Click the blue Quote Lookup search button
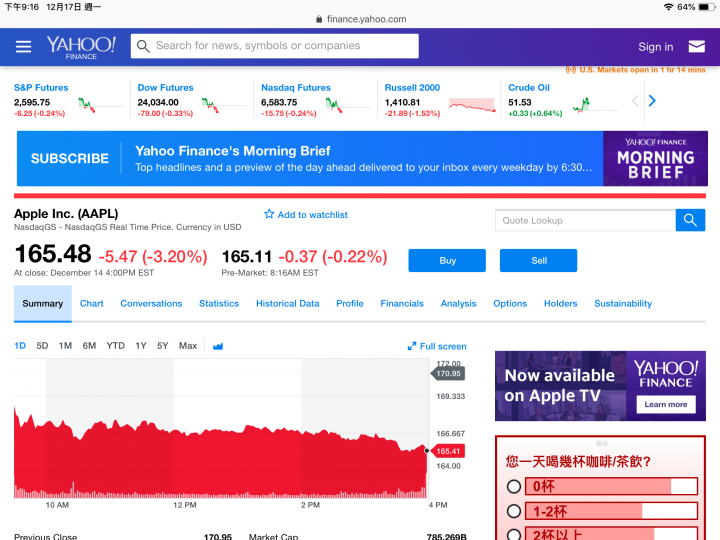 pyautogui.click(x=690, y=220)
